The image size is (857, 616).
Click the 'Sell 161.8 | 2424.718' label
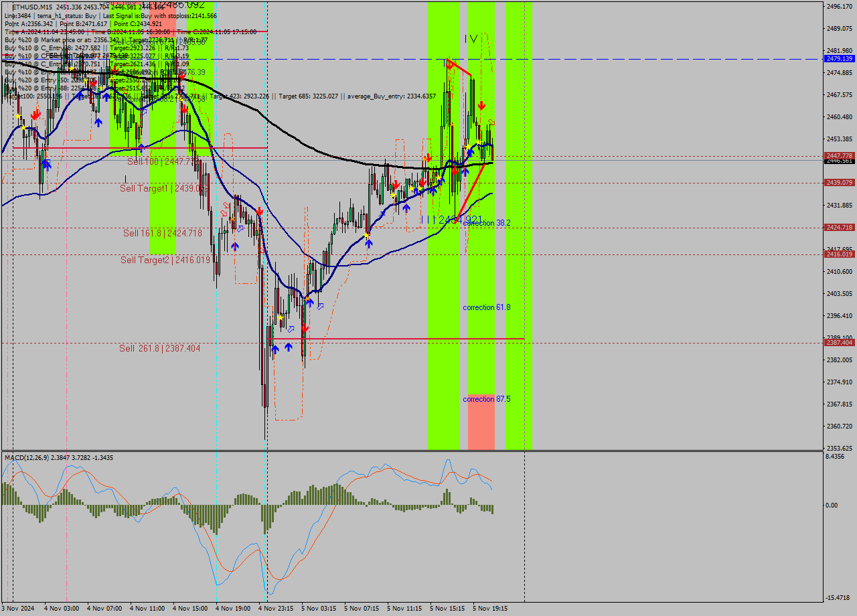pos(163,233)
